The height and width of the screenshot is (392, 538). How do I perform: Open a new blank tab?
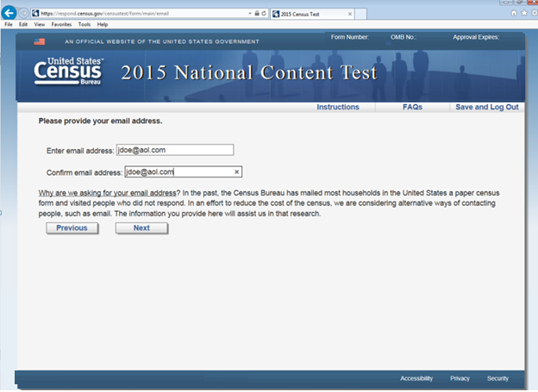[360, 14]
